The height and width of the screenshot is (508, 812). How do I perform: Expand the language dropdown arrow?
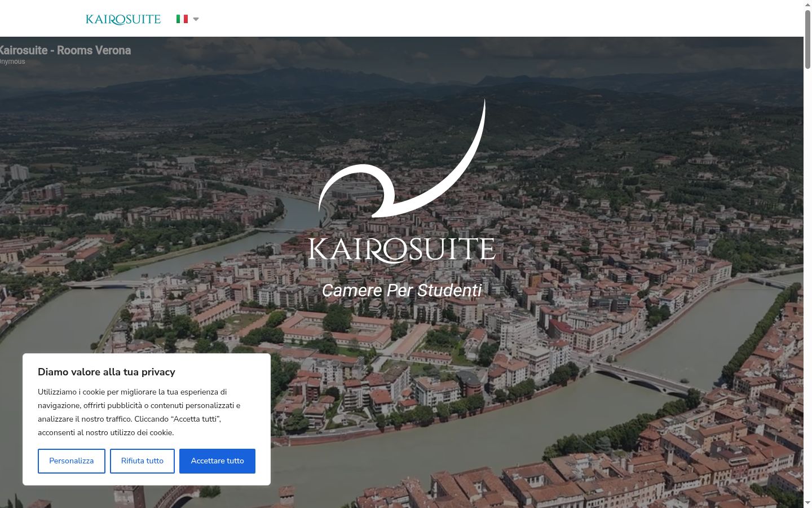pyautogui.click(x=196, y=19)
